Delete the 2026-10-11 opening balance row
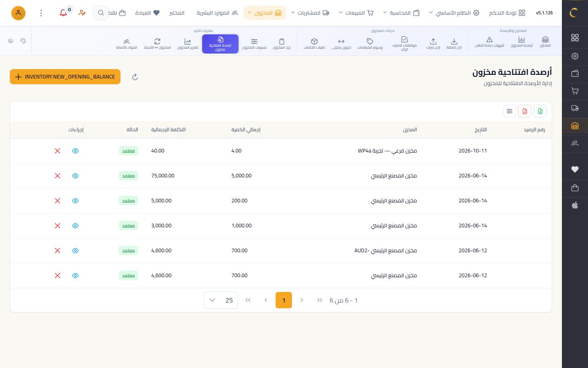 coord(58,151)
